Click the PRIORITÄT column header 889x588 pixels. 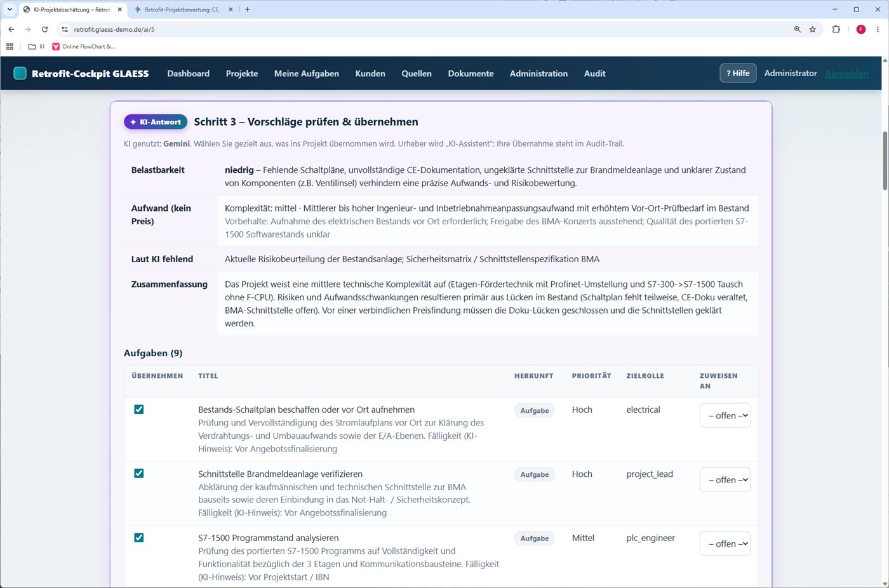coord(592,376)
